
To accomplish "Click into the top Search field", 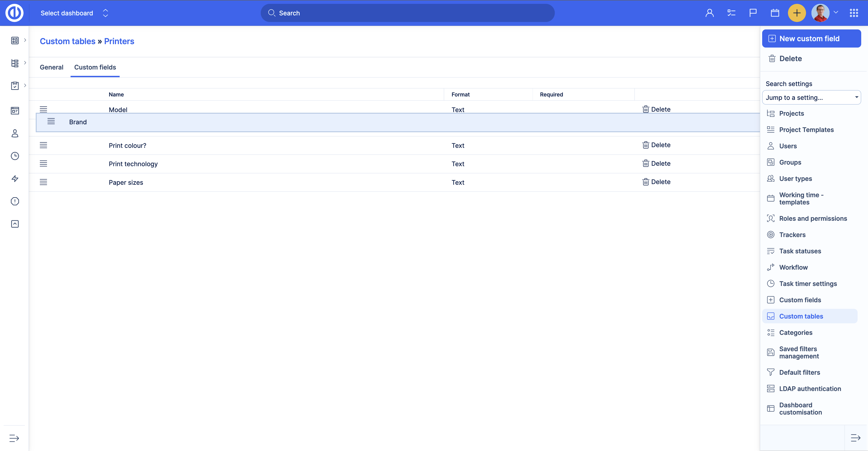I will 408,13.
